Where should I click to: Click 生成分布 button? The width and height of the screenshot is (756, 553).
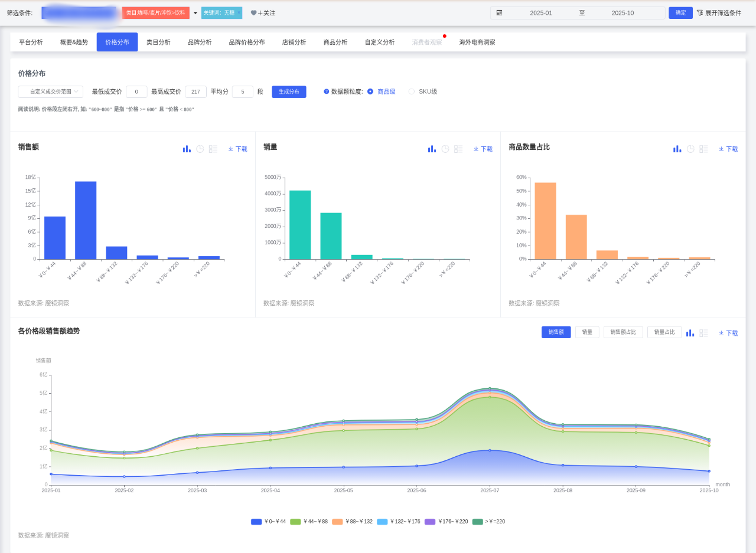coord(289,91)
